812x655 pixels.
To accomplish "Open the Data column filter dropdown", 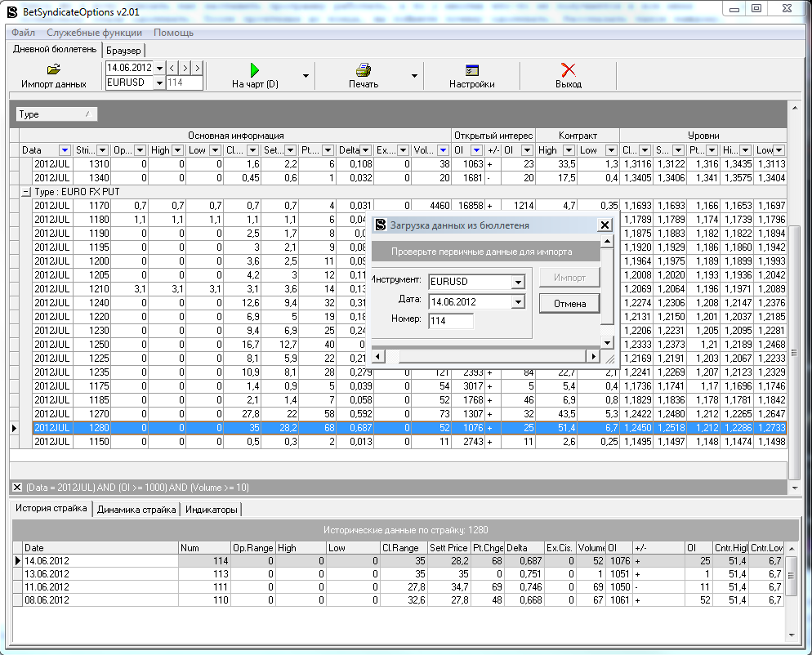I will [x=65, y=150].
